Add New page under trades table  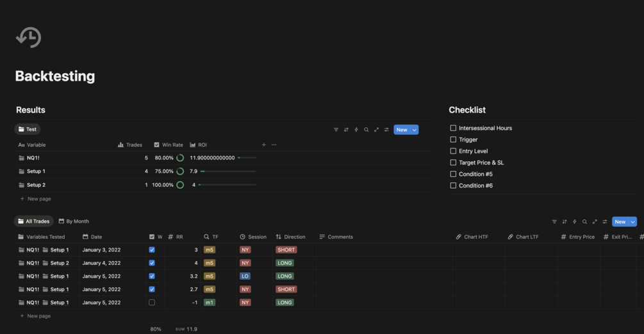click(35, 316)
